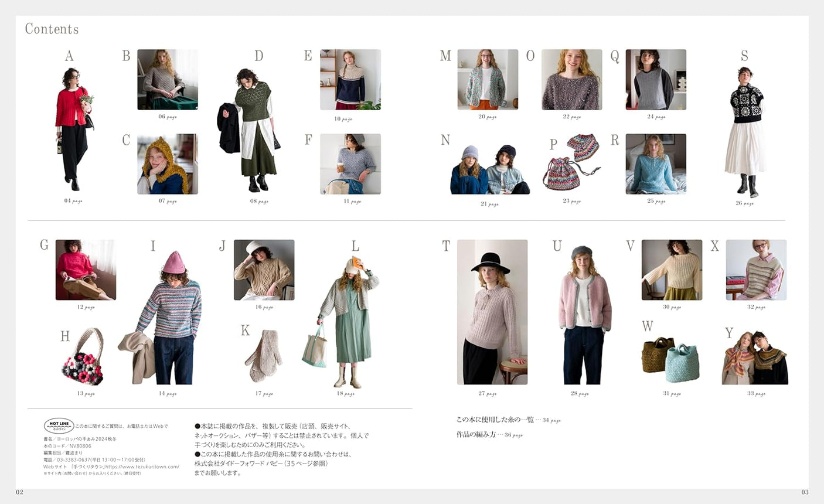
Task: View design W crochet bags photo
Action: [x=670, y=359]
